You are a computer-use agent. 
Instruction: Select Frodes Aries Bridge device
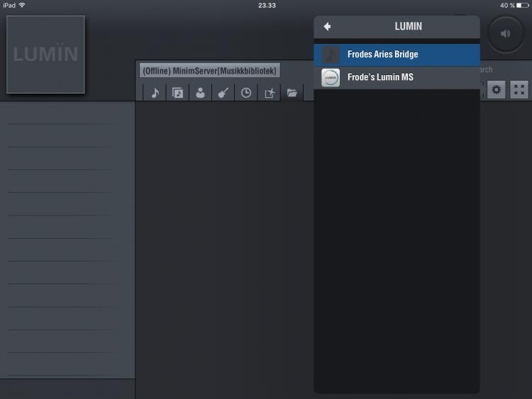coord(397,55)
